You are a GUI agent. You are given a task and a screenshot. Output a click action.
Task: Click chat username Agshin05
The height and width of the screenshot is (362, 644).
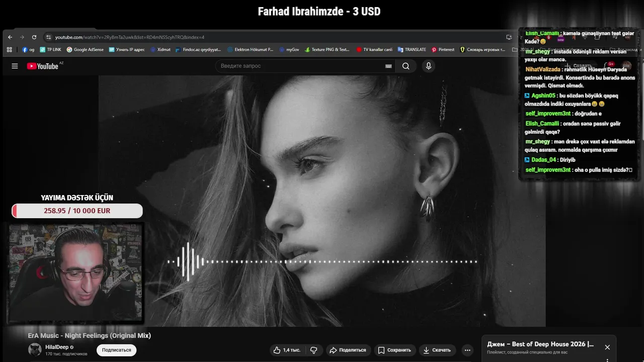(543, 96)
